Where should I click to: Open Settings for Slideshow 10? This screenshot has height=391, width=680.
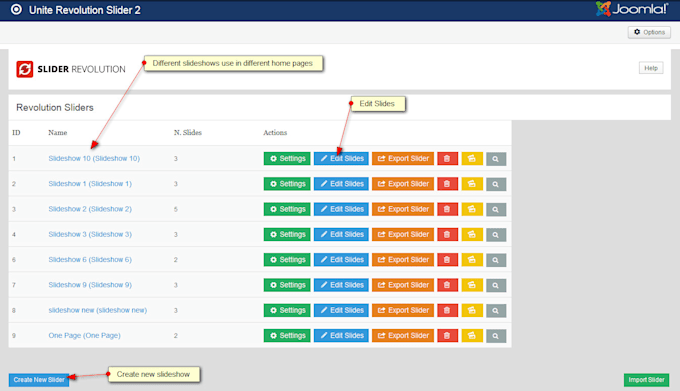tap(287, 159)
